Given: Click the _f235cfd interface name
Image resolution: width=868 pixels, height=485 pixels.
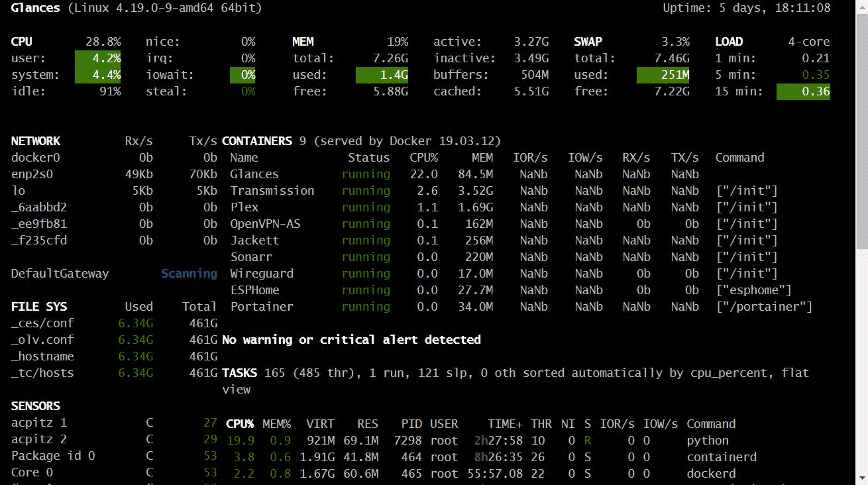Looking at the screenshot, I should pos(39,241).
